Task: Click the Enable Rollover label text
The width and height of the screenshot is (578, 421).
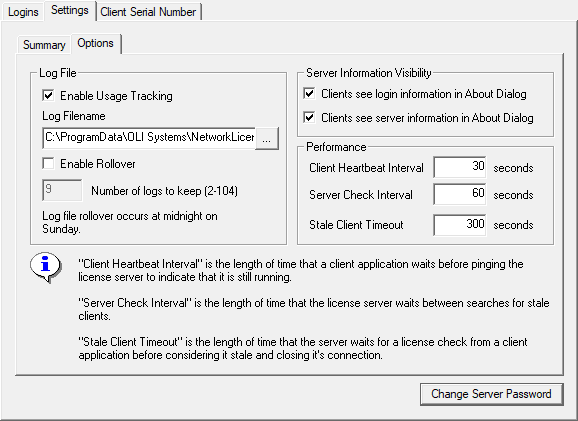Action: point(98,164)
